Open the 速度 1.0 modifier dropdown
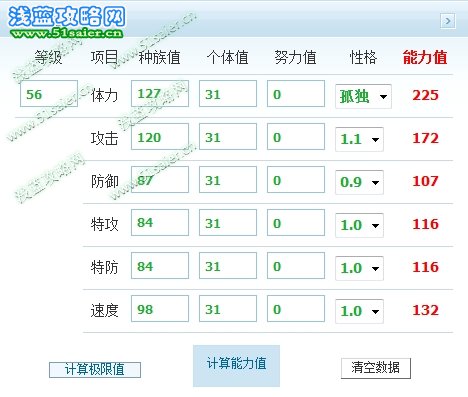The image size is (468, 397). coord(359,311)
